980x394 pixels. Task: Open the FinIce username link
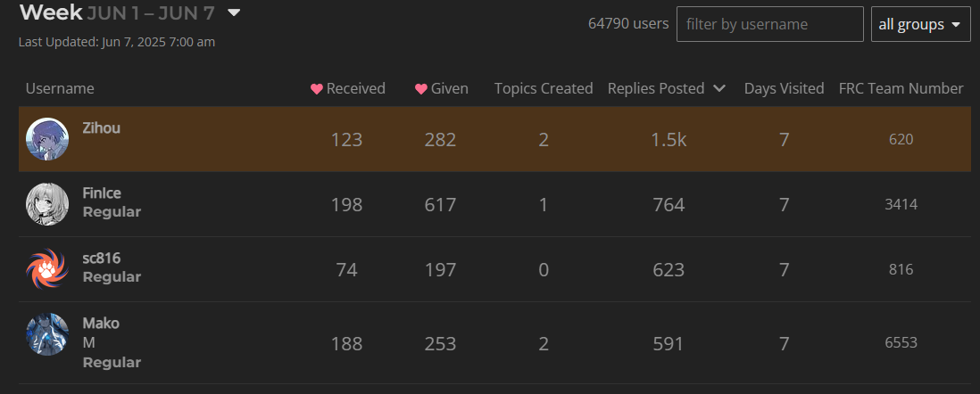click(102, 193)
